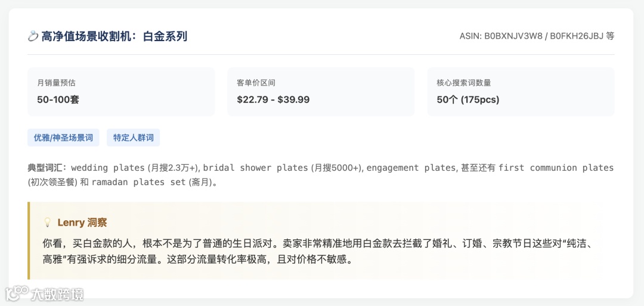Click the ring emoji icon in title
Screen dimensions: 644x306
point(33,36)
